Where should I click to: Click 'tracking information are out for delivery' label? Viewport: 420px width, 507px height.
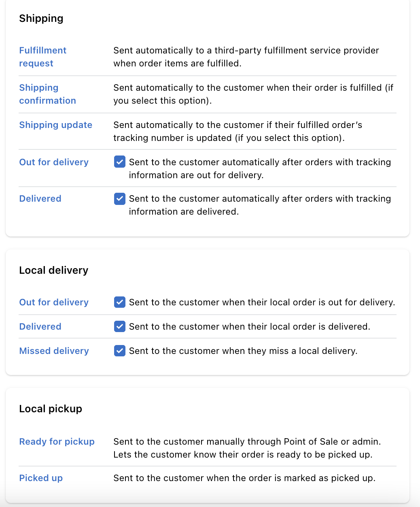[260, 168]
